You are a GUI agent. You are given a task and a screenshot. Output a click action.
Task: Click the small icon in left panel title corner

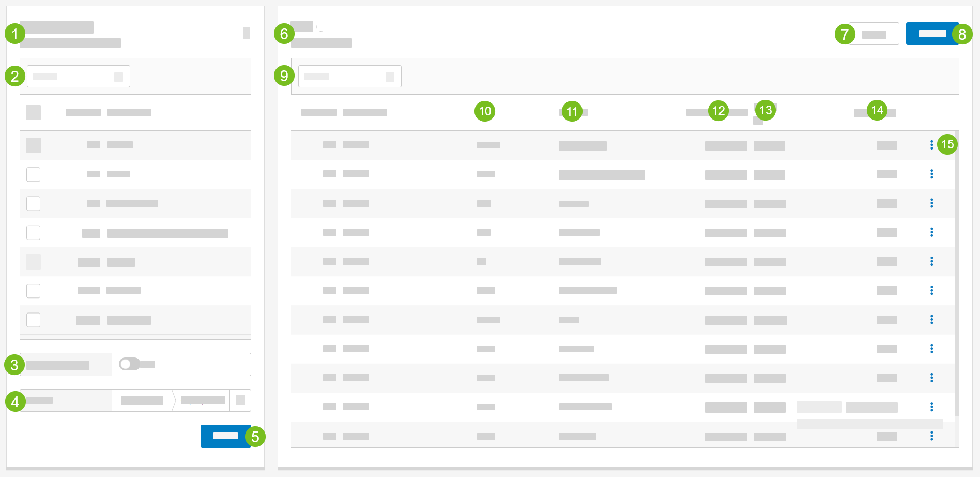point(247,33)
